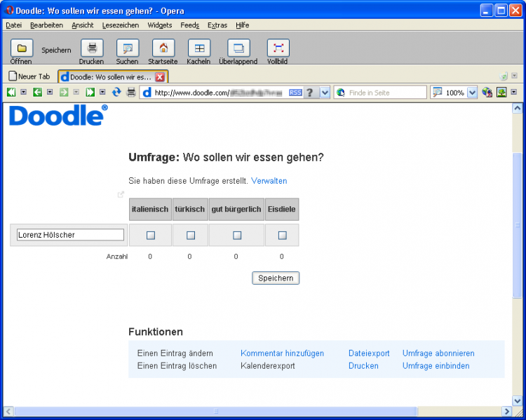Click the globe icon in Finde in Seite
Image resolution: width=526 pixels, height=420 pixels.
pyautogui.click(x=341, y=93)
